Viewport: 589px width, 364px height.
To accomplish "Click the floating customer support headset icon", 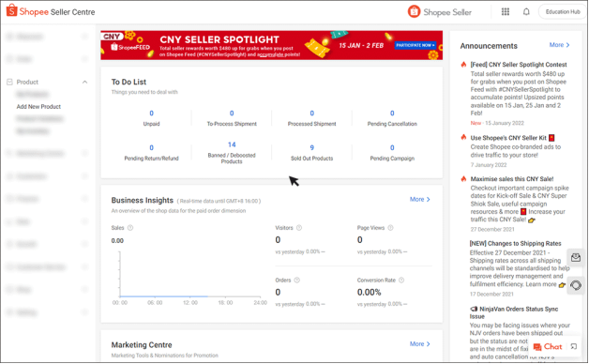I will point(576,285).
